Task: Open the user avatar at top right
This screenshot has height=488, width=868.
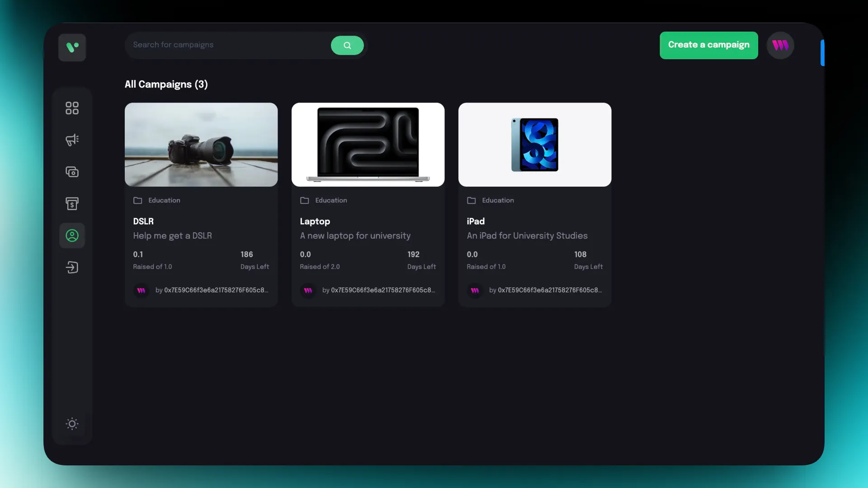Action: (780, 45)
